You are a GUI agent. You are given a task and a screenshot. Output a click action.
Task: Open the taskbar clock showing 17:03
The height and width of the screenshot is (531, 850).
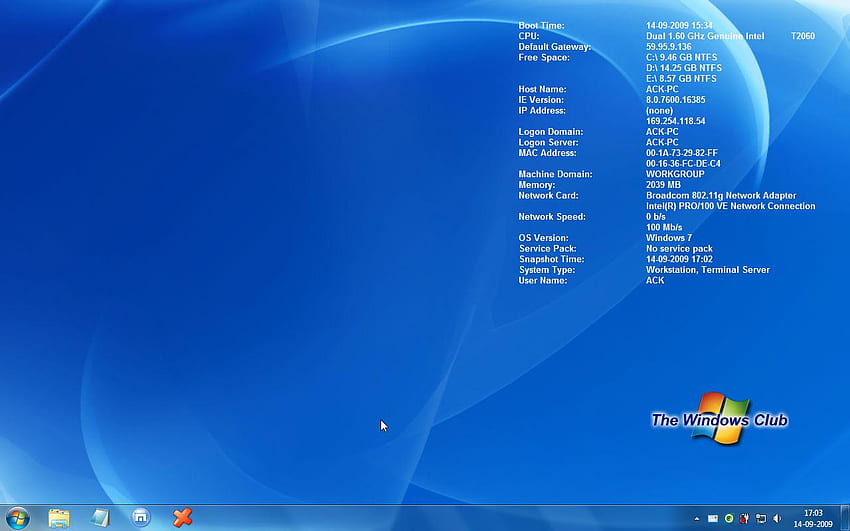[x=813, y=519]
